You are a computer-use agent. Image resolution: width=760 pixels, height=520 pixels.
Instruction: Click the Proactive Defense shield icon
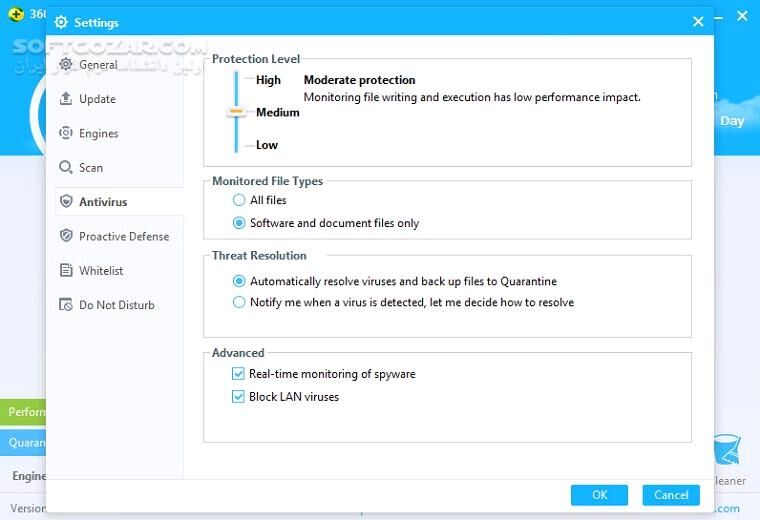tap(67, 236)
